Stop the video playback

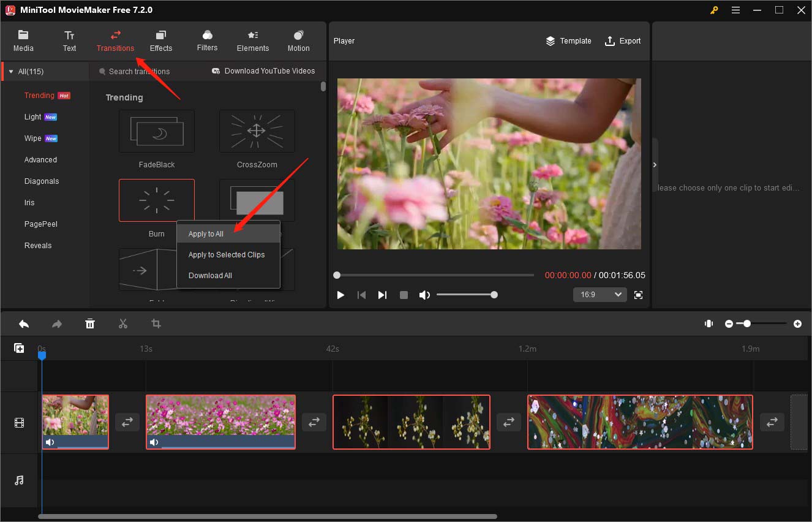point(404,295)
